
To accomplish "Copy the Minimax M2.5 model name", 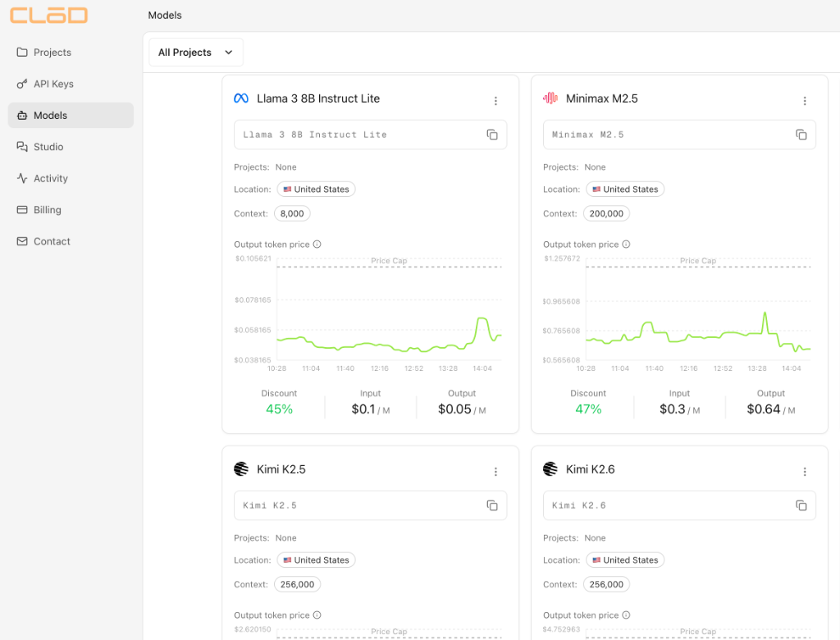I will [x=801, y=135].
